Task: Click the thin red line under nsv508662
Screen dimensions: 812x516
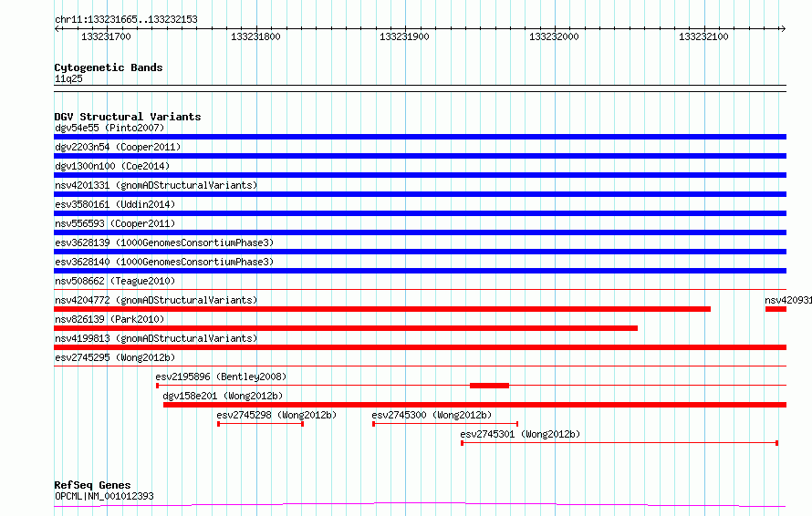Action: tap(420, 289)
